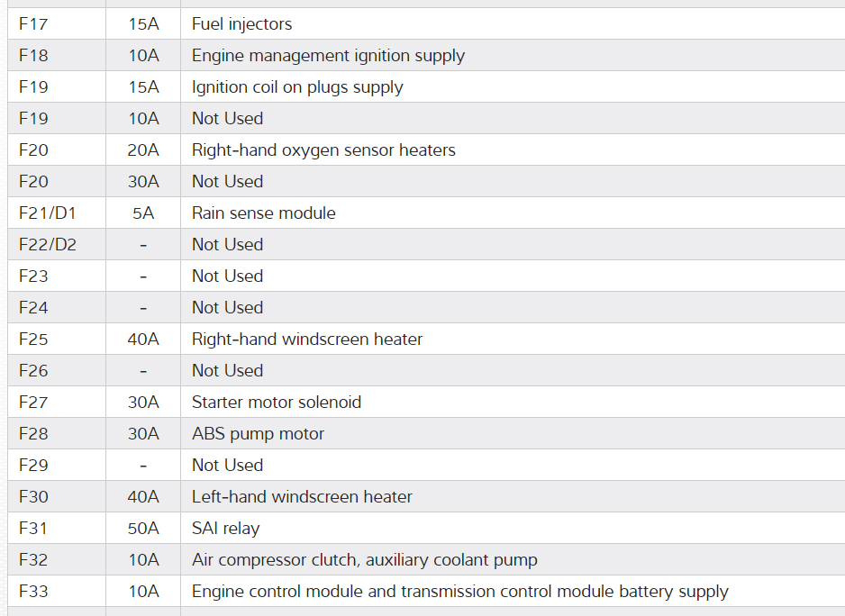
Task: Click the F25 fuse label
Action: point(33,340)
